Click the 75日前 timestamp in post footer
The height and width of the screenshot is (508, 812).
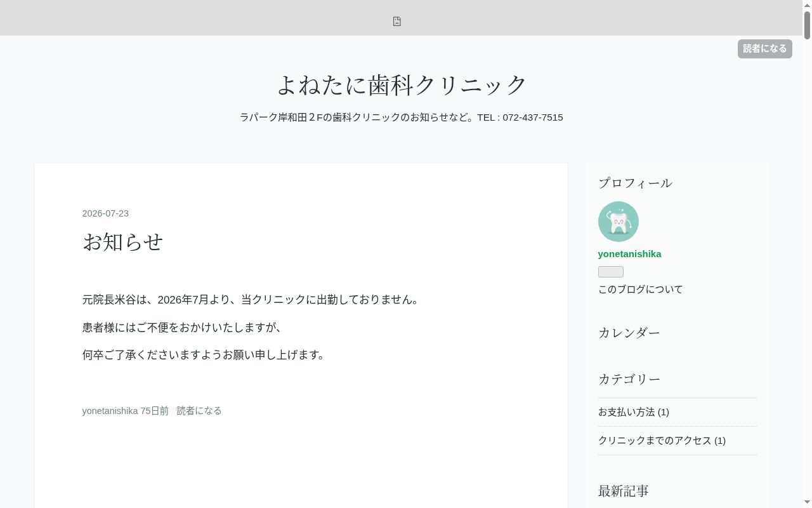(155, 411)
